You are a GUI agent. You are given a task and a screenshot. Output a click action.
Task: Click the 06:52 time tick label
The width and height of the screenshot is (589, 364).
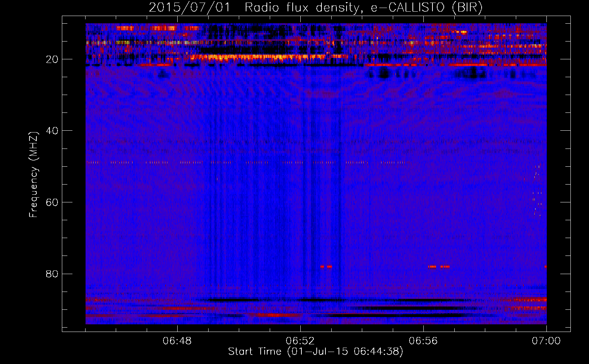[300, 341]
